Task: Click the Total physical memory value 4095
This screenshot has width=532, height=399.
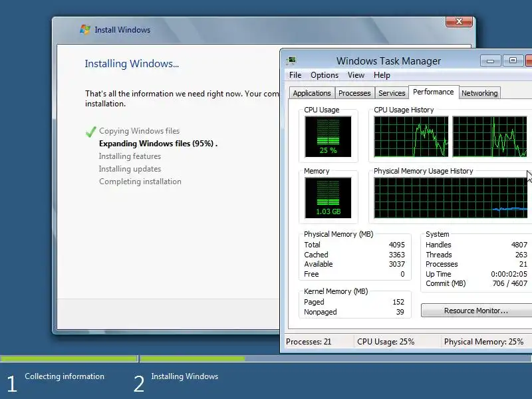Action: (396, 245)
